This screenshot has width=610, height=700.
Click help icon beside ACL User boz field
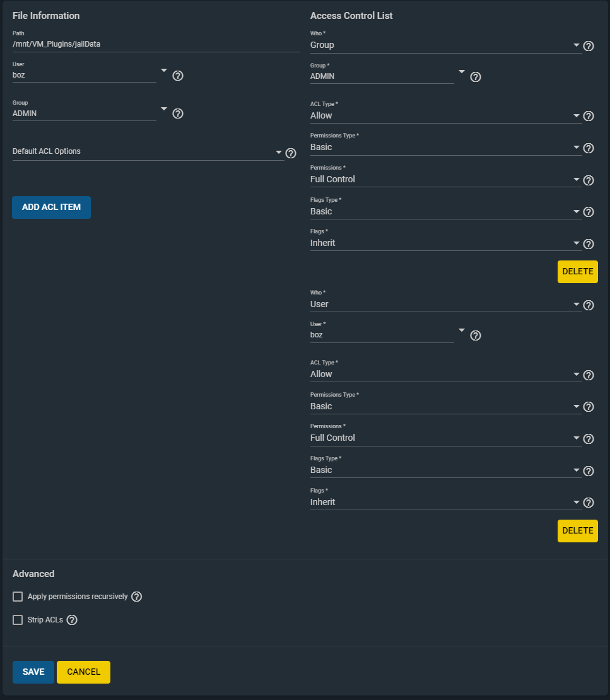[476, 335]
